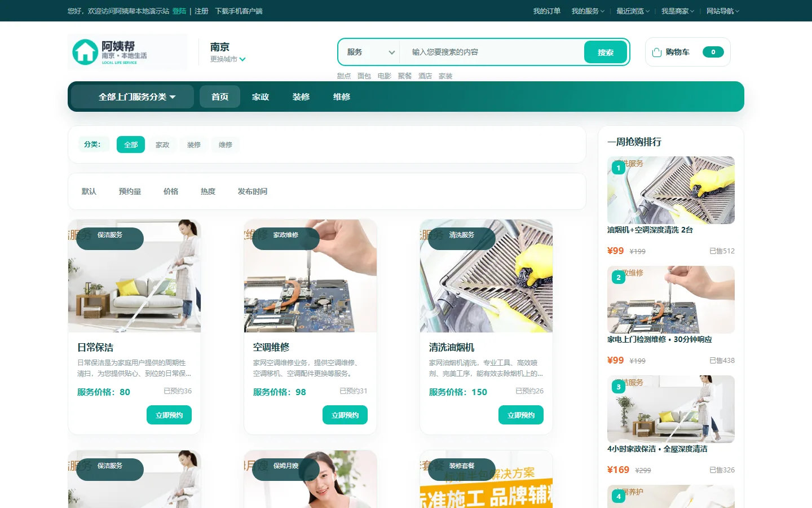This screenshot has height=508, width=812.
Task: Filter category by 维修 chip
Action: tap(226, 144)
